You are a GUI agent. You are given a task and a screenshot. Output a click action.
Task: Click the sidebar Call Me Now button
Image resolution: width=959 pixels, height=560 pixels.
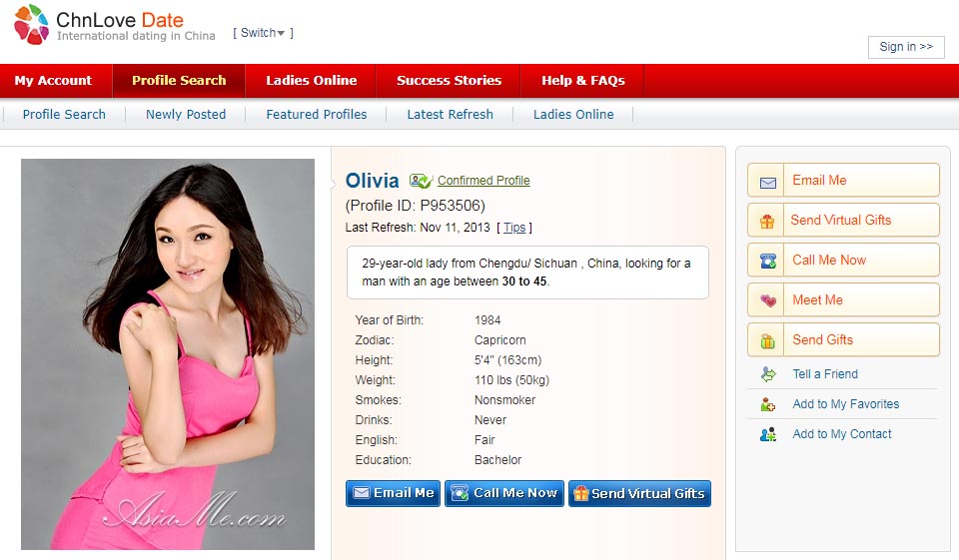click(843, 260)
